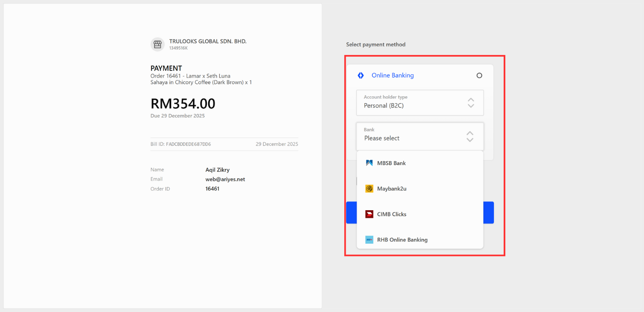Choose Maybank2u from the bank list
Viewport: 644px width, 312px height.
(x=392, y=189)
